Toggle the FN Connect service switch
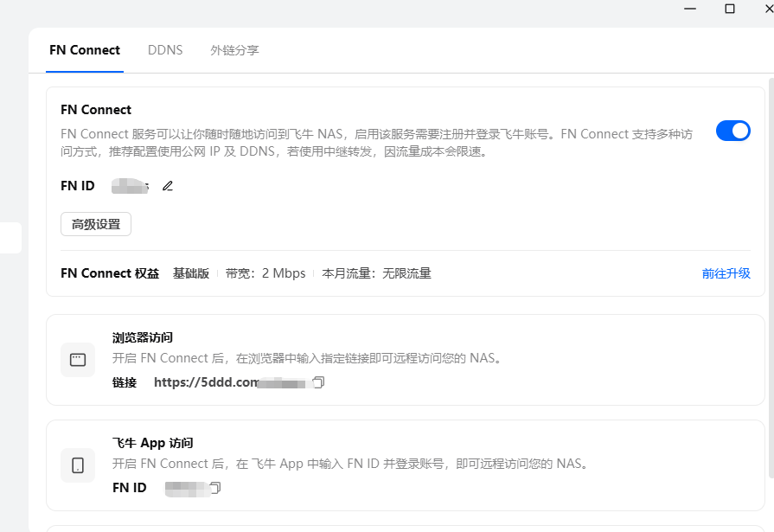 733,131
